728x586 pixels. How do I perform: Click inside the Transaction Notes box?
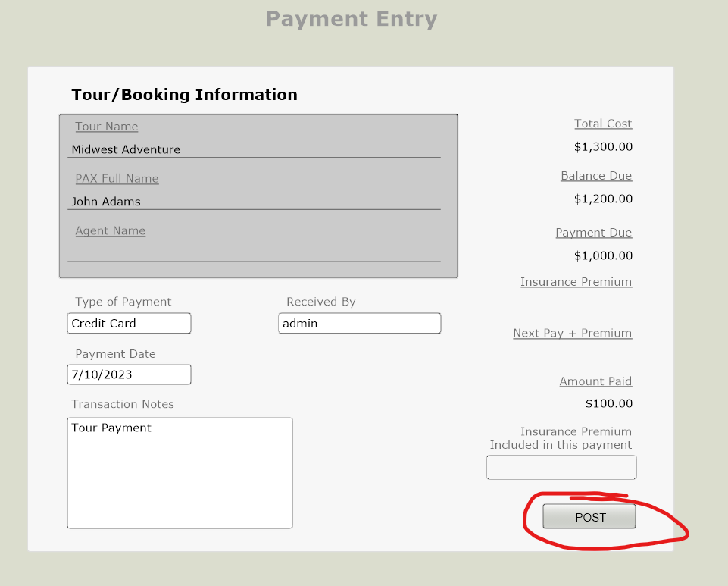tap(180, 472)
